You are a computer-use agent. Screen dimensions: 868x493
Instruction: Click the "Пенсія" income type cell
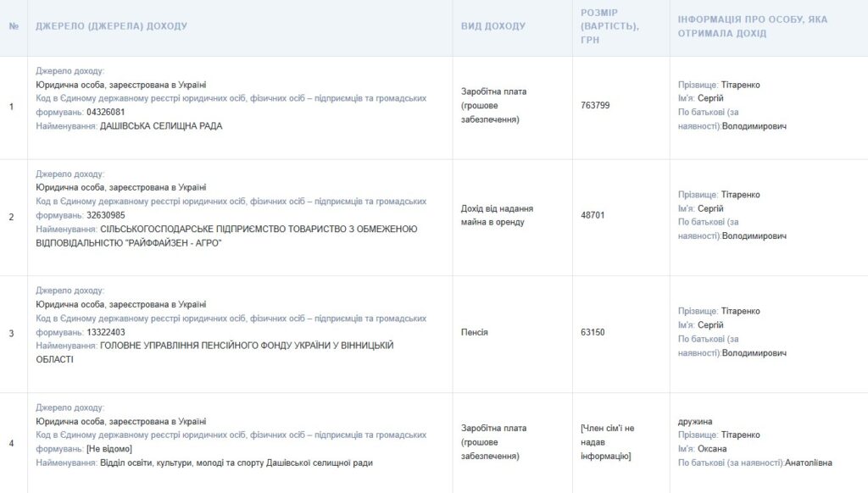[x=474, y=332]
